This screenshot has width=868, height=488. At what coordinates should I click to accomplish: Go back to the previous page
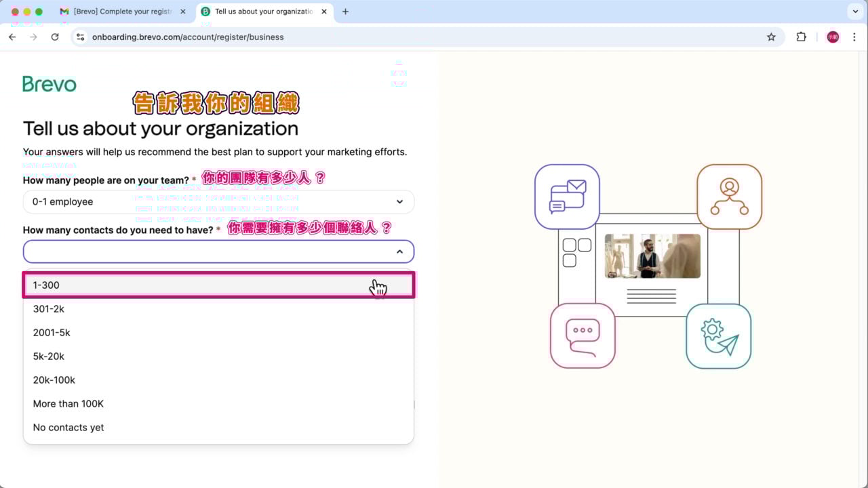(x=12, y=37)
